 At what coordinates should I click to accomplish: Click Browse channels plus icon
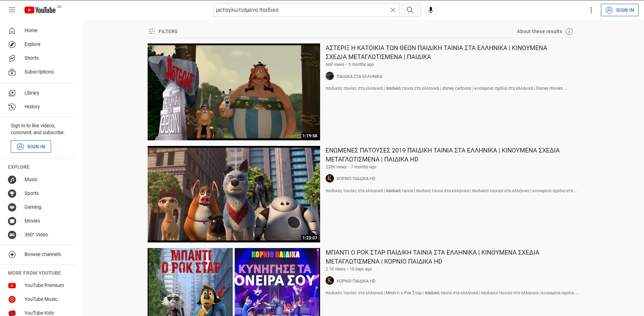click(12, 255)
